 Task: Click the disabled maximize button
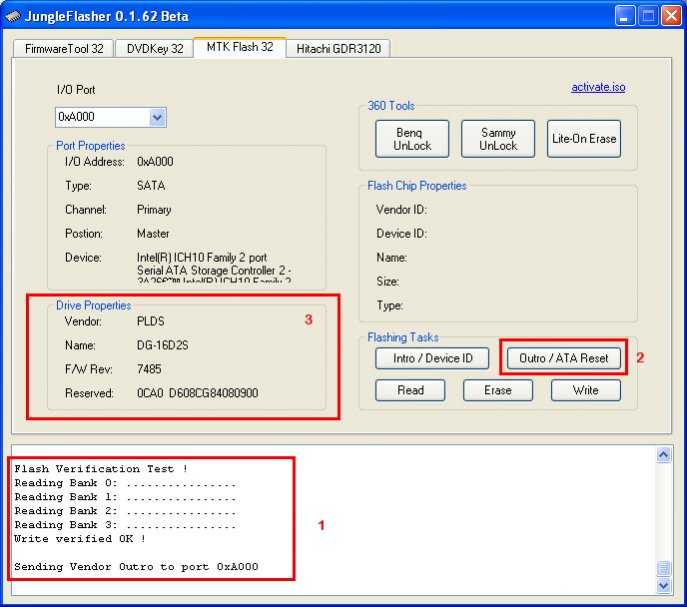tap(648, 16)
